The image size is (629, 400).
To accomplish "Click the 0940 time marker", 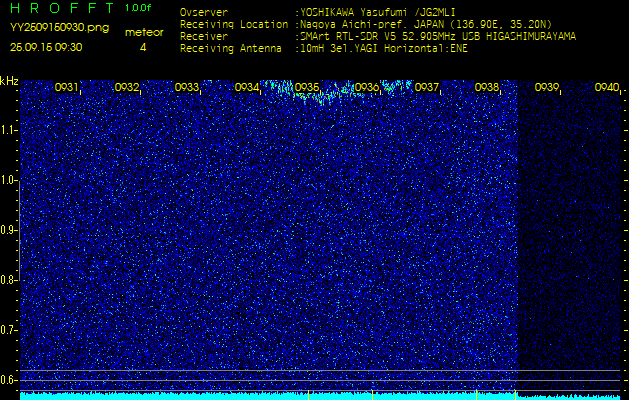I will click(607, 87).
